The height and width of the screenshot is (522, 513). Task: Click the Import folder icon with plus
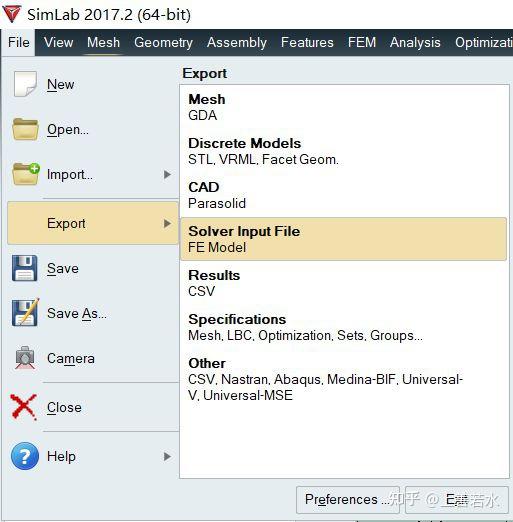tap(26, 174)
